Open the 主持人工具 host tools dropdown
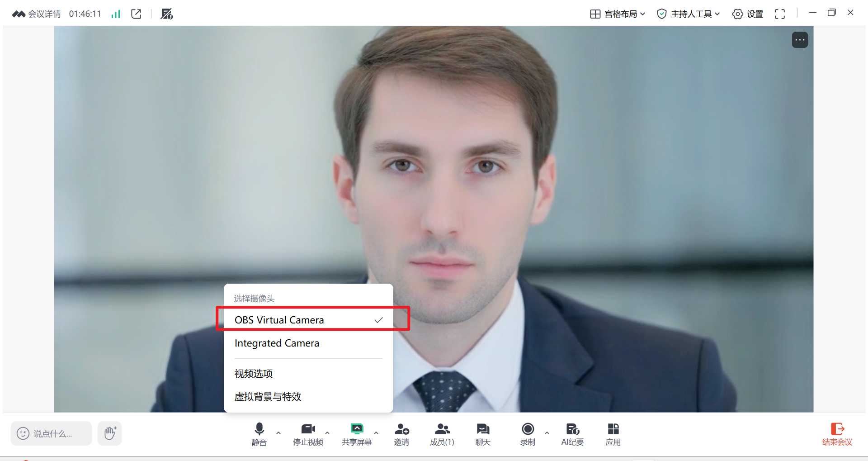The width and height of the screenshot is (868, 461). tap(688, 14)
